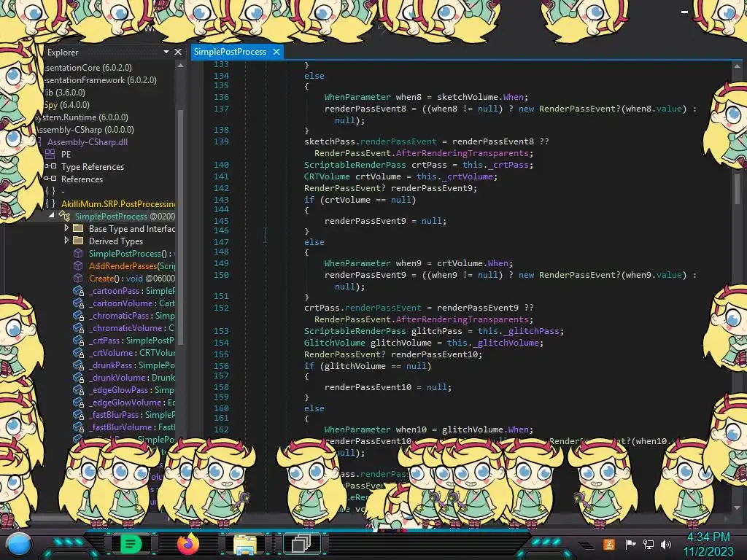This screenshot has height=560, width=747.
Task: Click the _crtPass private field icon
Action: (78, 340)
